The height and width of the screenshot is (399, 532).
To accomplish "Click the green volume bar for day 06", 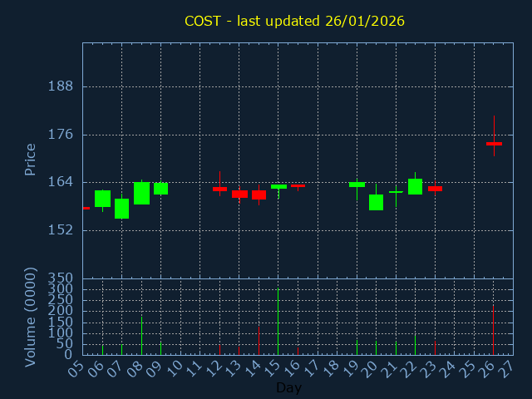I will [102, 350].
